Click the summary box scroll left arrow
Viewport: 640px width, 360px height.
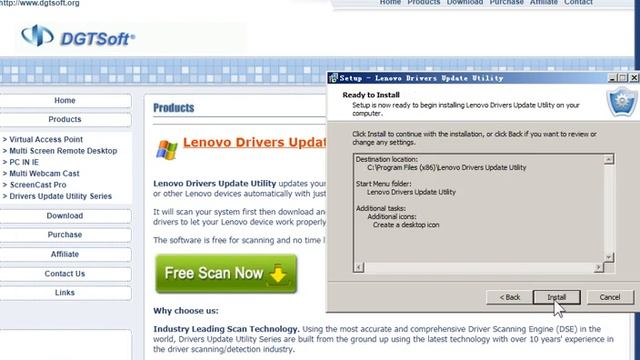pyautogui.click(x=359, y=267)
